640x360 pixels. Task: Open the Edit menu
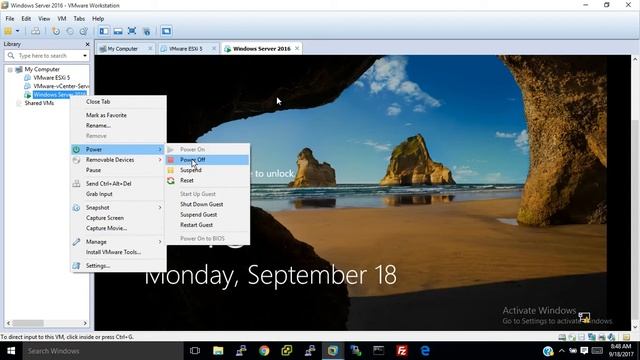[26, 19]
